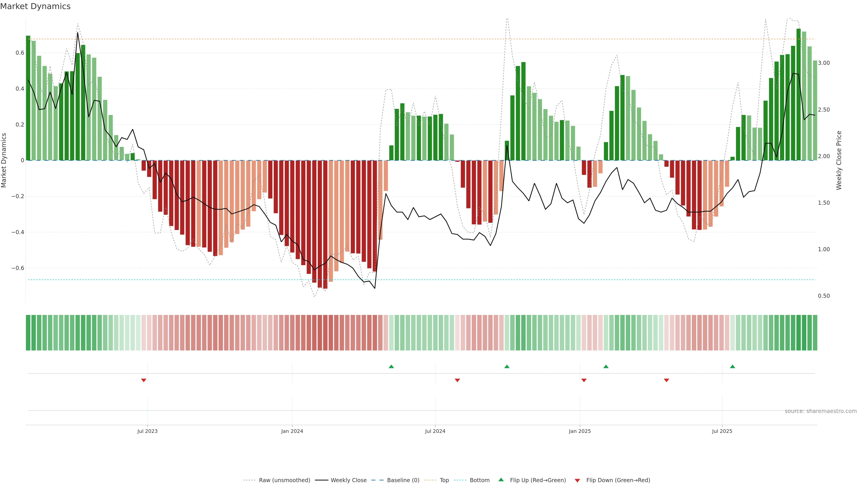Click the flip-down triangle near Jul 2023

[x=144, y=380]
